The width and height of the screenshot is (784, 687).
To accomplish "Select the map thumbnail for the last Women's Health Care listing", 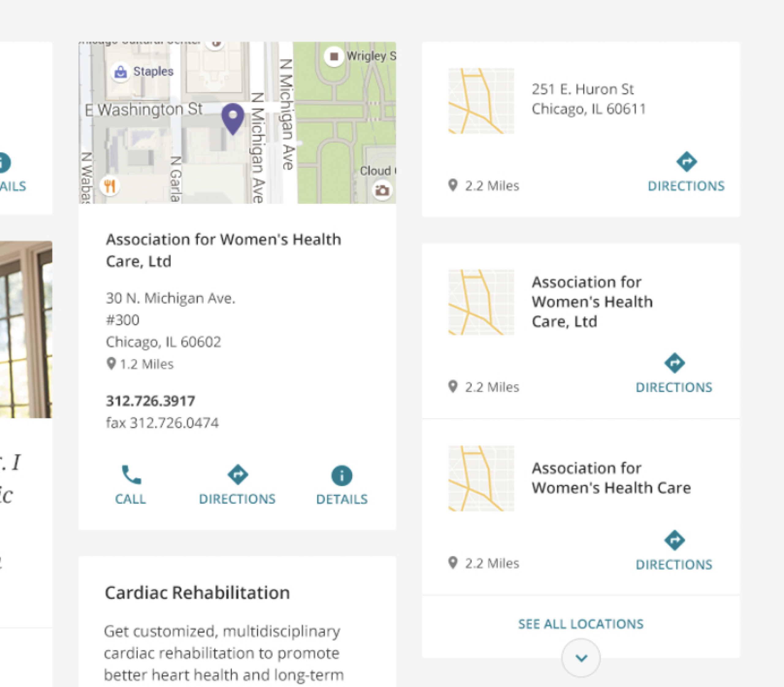I will [x=481, y=478].
